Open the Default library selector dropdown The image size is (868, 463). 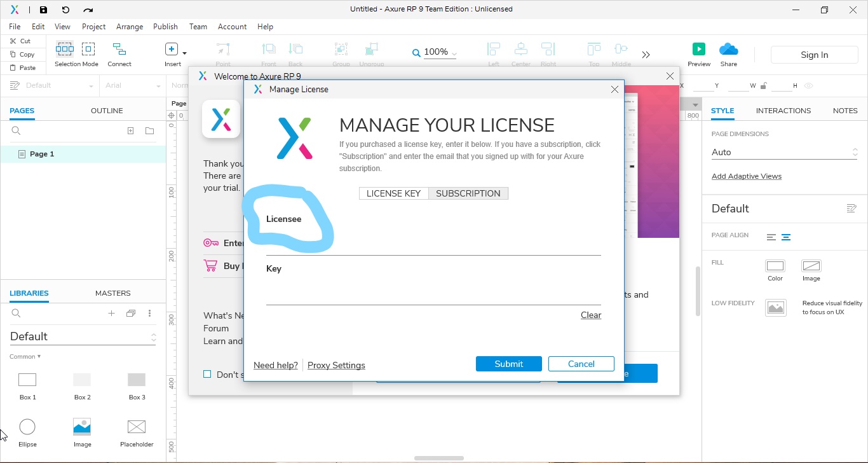click(x=83, y=336)
